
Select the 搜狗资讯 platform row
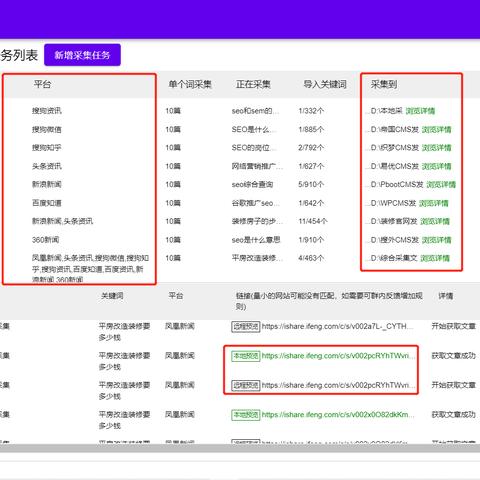pos(47,111)
